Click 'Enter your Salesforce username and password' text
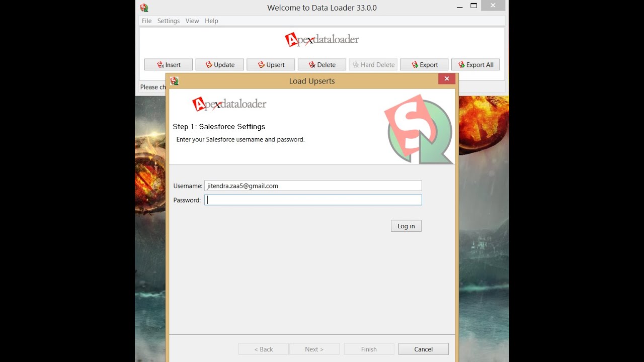 point(240,139)
